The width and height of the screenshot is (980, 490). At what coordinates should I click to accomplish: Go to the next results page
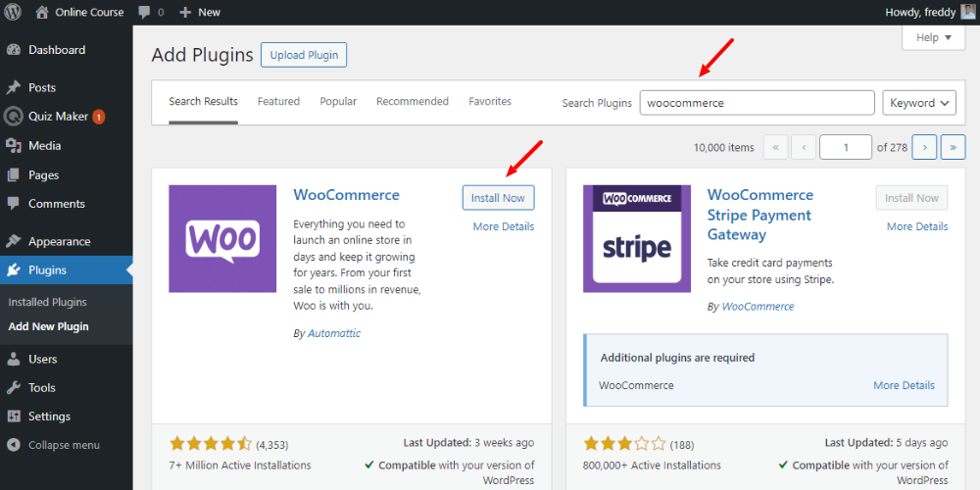pyautogui.click(x=924, y=147)
